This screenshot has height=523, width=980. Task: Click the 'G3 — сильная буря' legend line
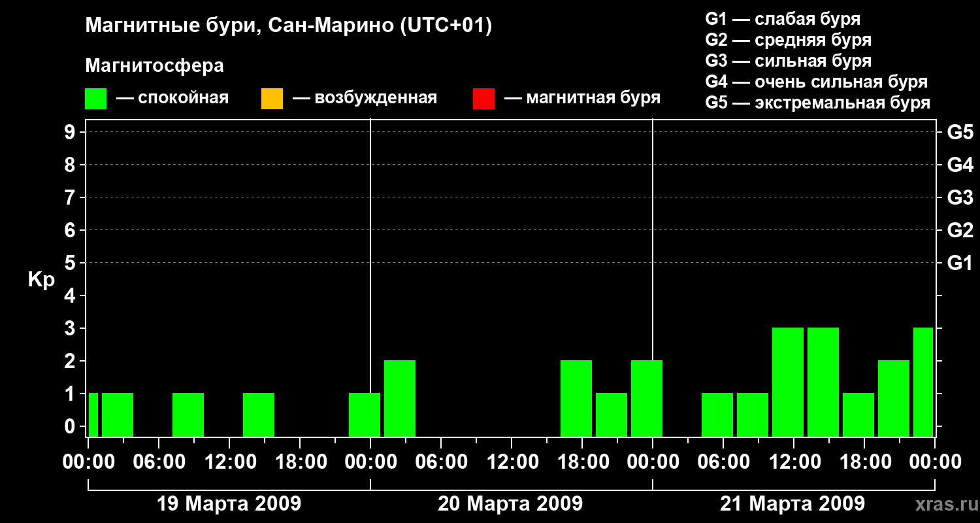pos(789,61)
